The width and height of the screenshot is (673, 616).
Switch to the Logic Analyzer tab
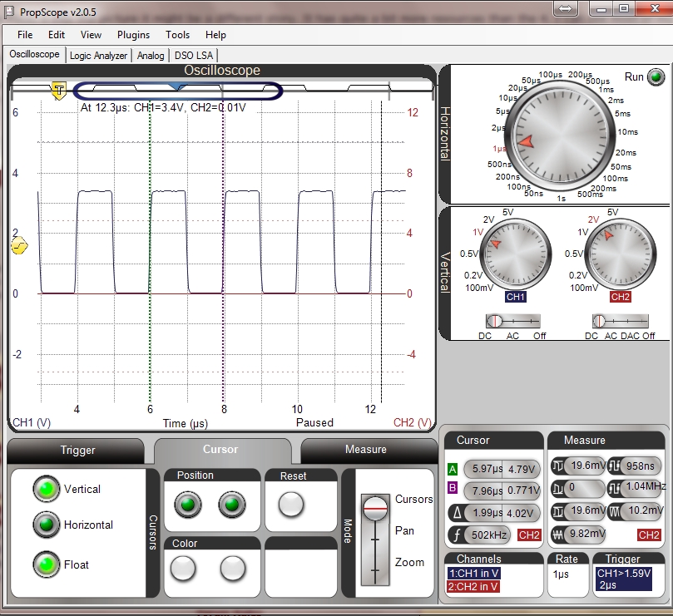pyautogui.click(x=98, y=56)
